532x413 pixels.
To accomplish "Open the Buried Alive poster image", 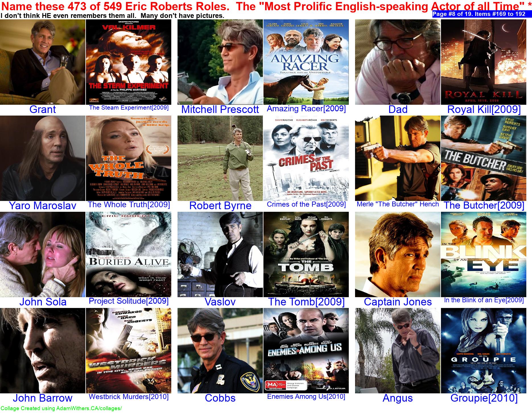I will pyautogui.click(x=129, y=254).
